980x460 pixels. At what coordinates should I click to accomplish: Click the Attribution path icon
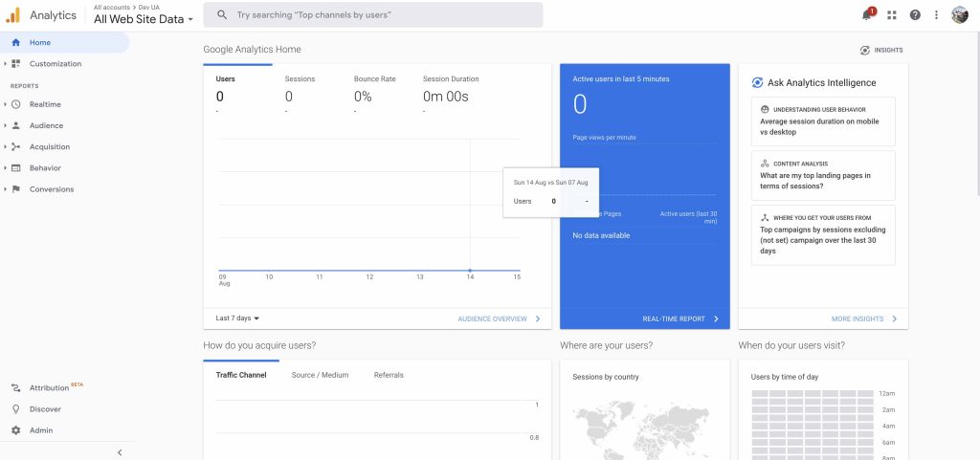[x=16, y=388]
